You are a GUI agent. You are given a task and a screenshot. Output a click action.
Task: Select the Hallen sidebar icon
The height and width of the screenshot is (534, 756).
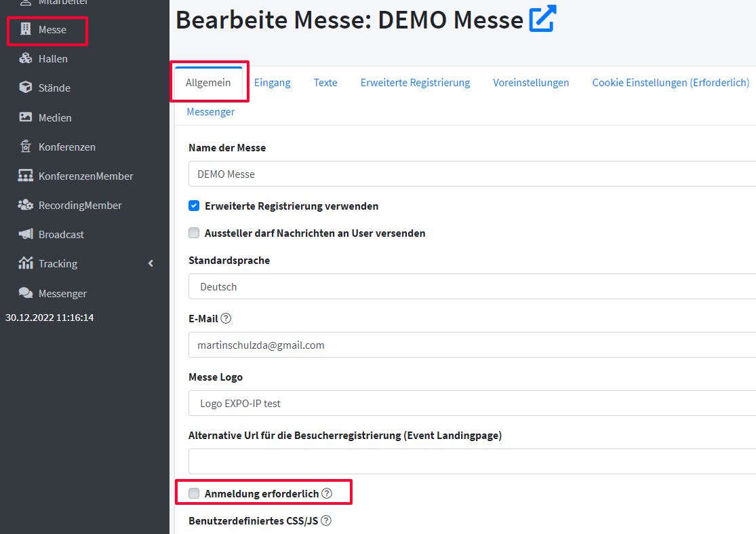click(x=50, y=58)
